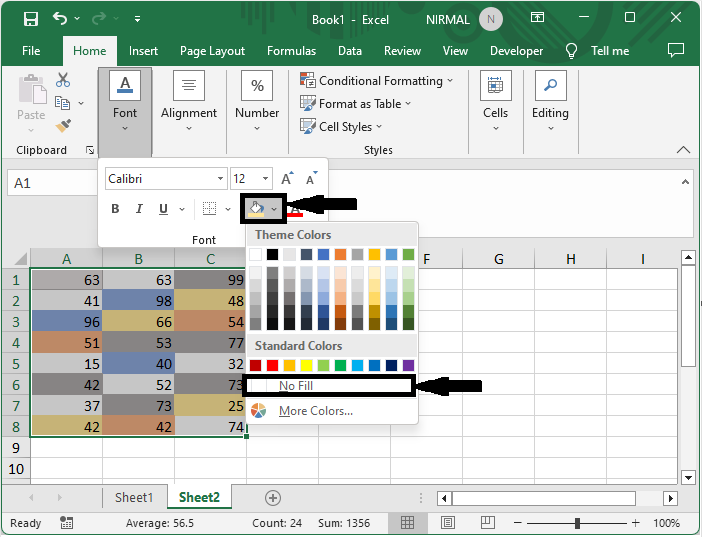Open More Colors dialog

[x=315, y=411]
